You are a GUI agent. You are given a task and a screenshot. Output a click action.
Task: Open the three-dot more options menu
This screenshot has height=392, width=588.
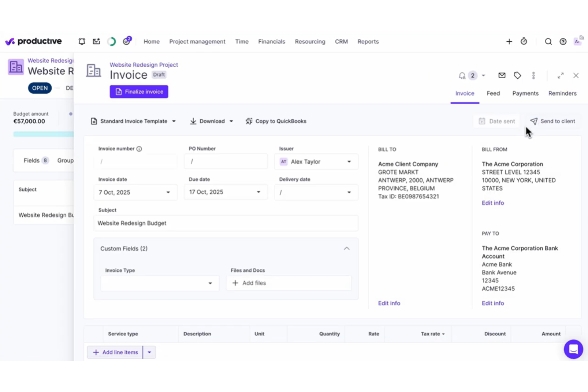[534, 75]
